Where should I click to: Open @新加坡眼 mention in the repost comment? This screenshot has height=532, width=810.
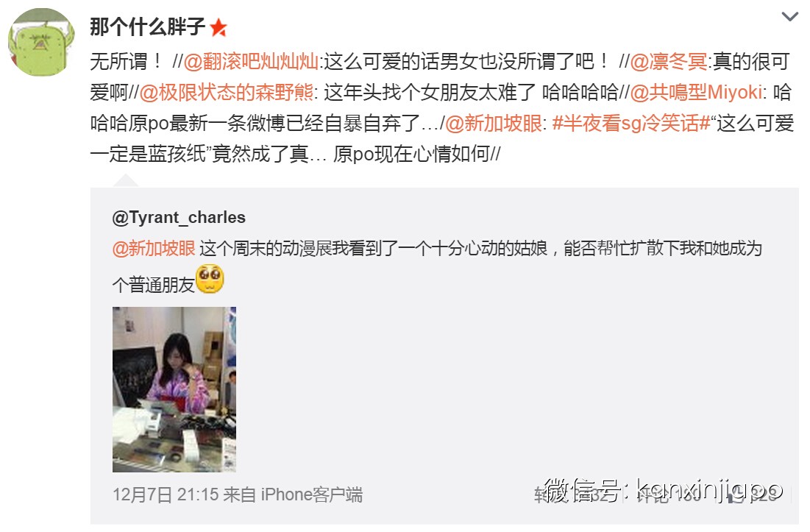[494, 124]
